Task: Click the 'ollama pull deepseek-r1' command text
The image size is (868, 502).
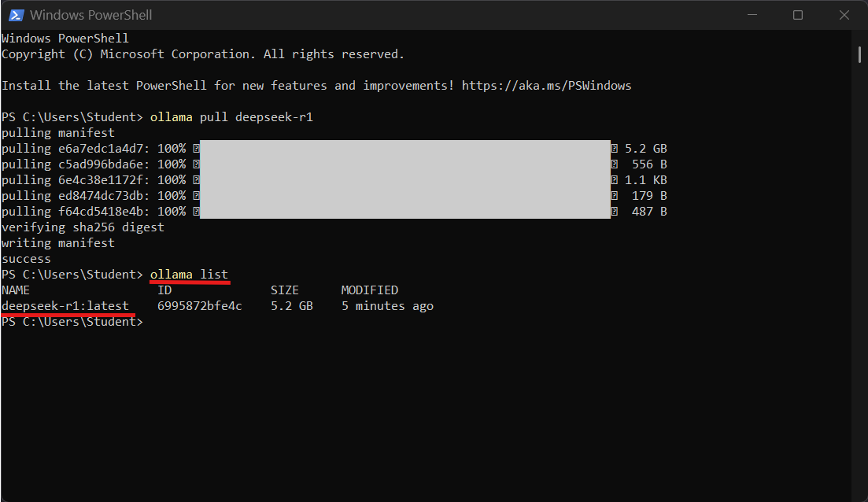Action: click(x=231, y=117)
